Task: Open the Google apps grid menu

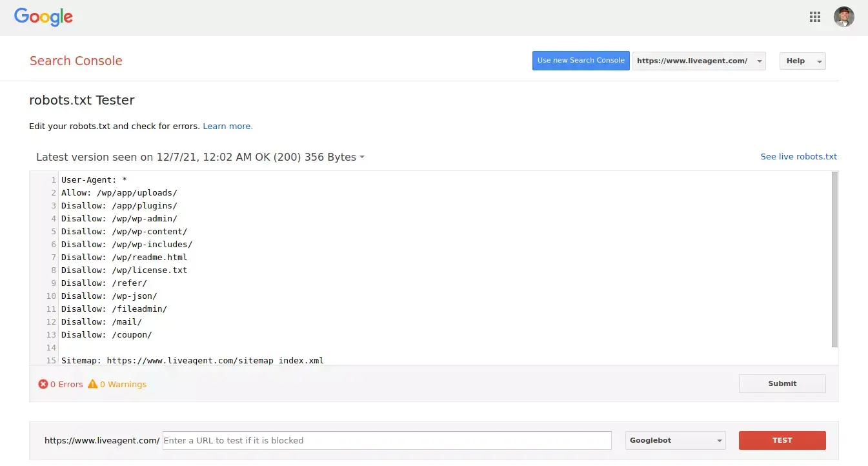Action: 814,17
